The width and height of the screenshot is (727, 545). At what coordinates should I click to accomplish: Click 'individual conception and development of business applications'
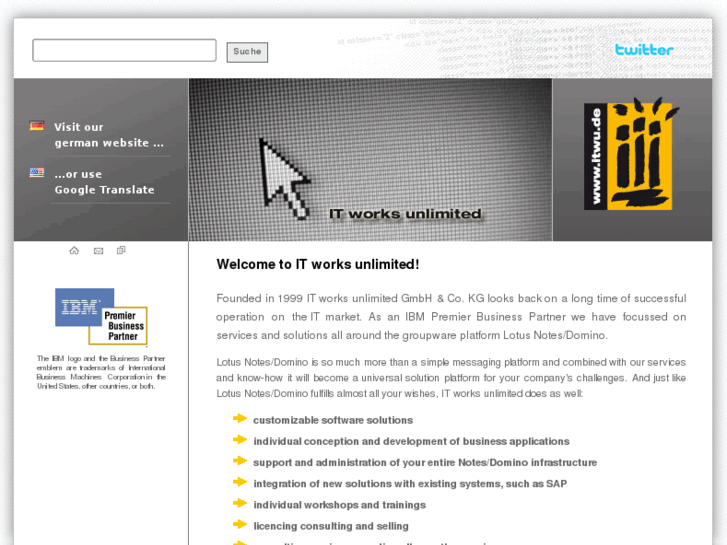click(411, 442)
